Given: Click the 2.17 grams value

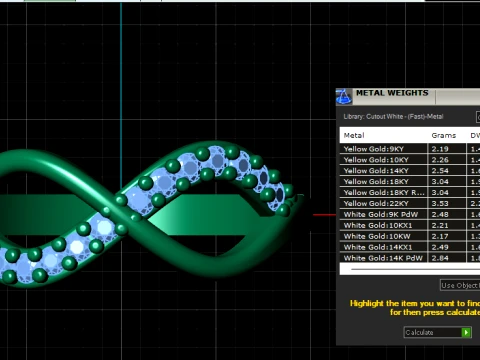Looking at the screenshot, I should coord(440,236).
